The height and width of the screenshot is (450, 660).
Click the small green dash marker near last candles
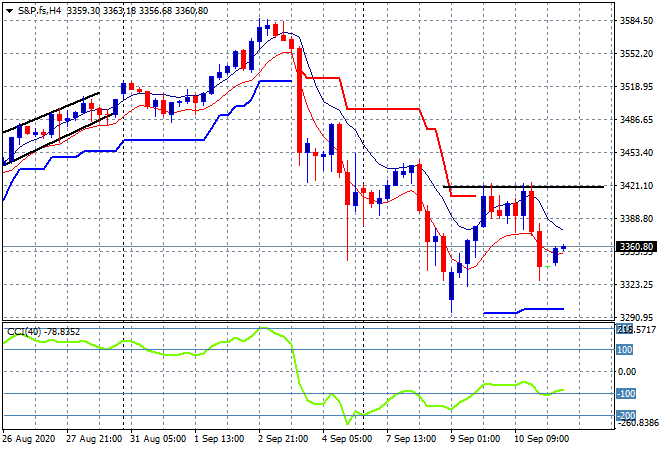coord(548,267)
